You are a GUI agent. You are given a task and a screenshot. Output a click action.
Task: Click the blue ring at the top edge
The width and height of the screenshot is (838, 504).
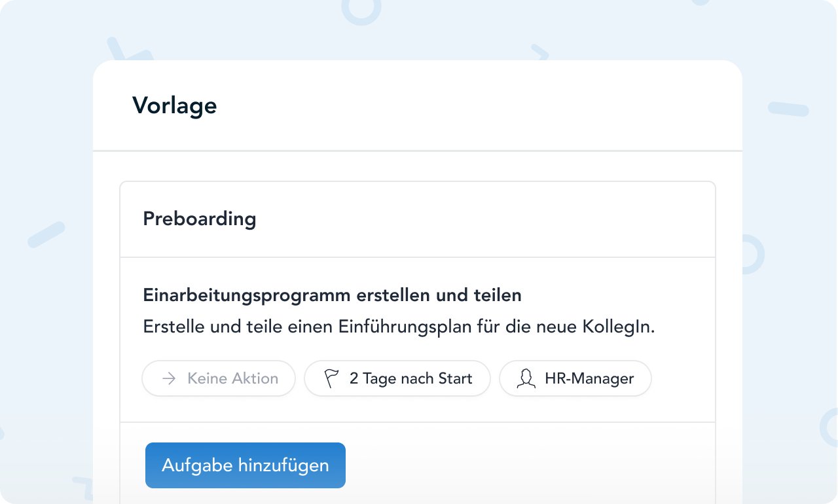[x=361, y=9]
